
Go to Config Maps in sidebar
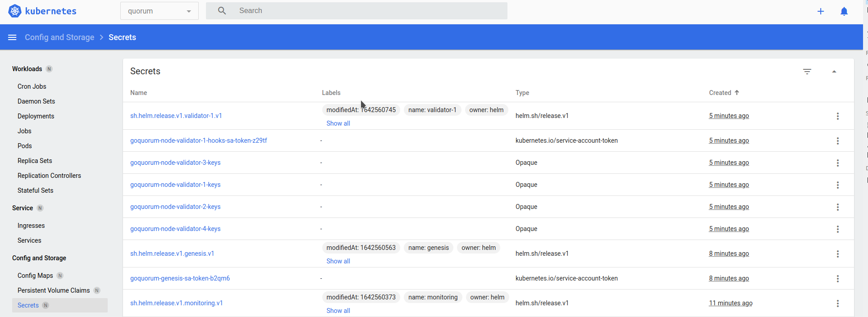(x=35, y=276)
